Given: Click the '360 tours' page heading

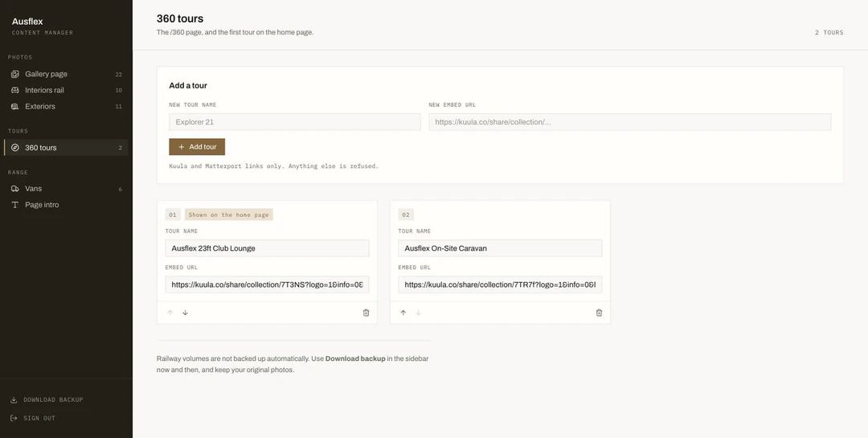Looking at the screenshot, I should click(180, 18).
